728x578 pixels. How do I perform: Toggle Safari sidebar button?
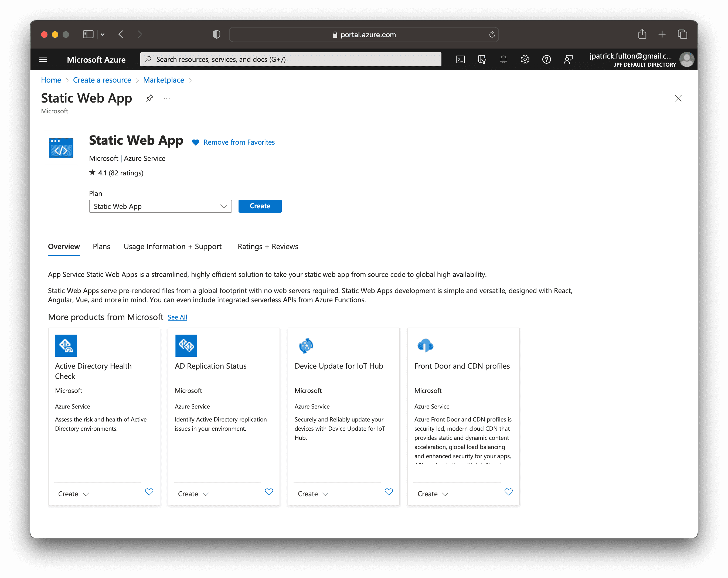click(x=88, y=35)
